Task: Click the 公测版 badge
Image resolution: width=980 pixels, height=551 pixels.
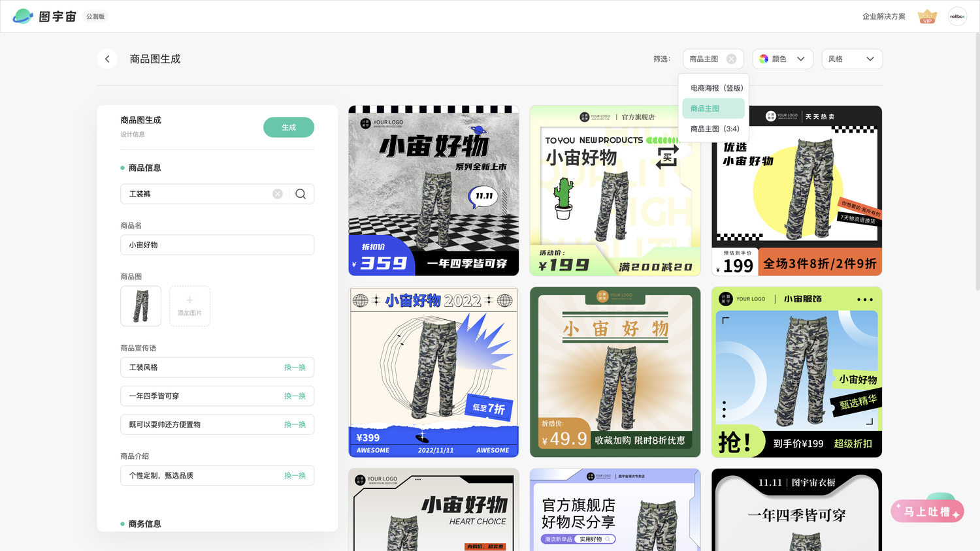Action: tap(95, 16)
